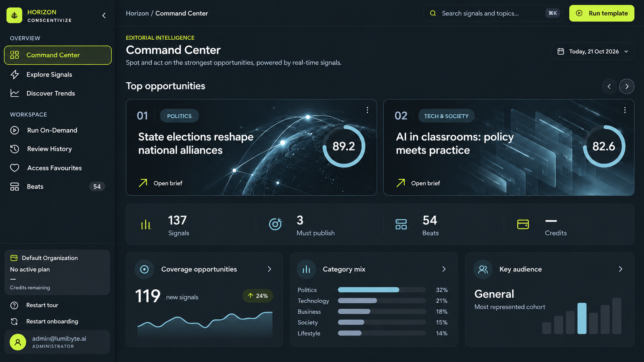Click the Command Center grid icon

[x=15, y=55]
